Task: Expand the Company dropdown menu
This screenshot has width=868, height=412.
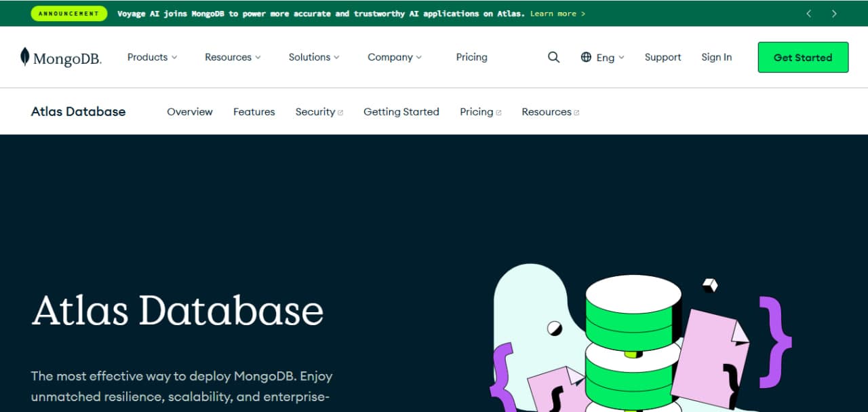Action: coord(395,57)
